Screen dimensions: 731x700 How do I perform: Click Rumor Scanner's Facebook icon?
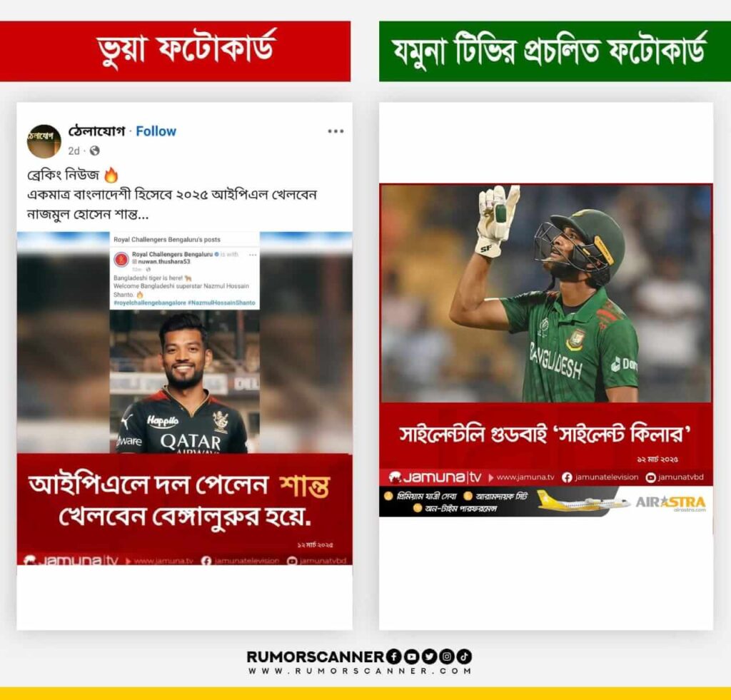pos(393,656)
